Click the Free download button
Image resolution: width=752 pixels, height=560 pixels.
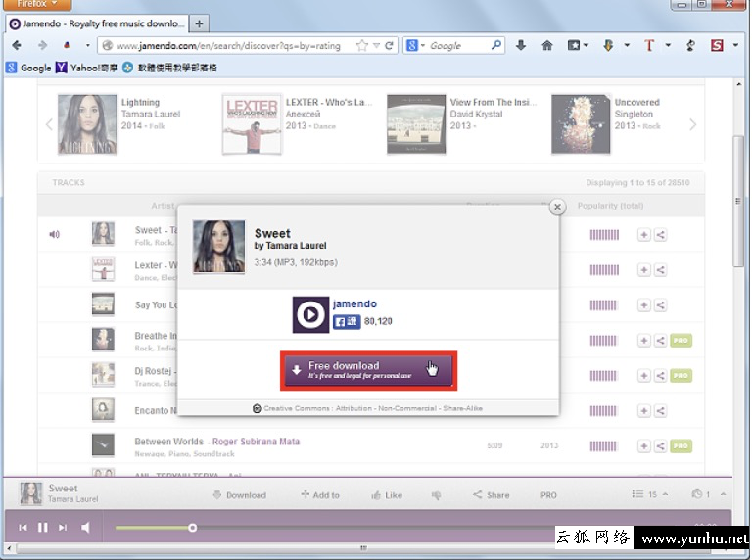(x=368, y=370)
